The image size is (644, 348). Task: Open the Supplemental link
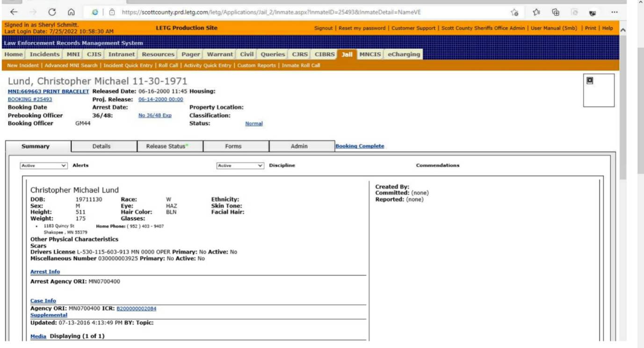tap(49, 315)
